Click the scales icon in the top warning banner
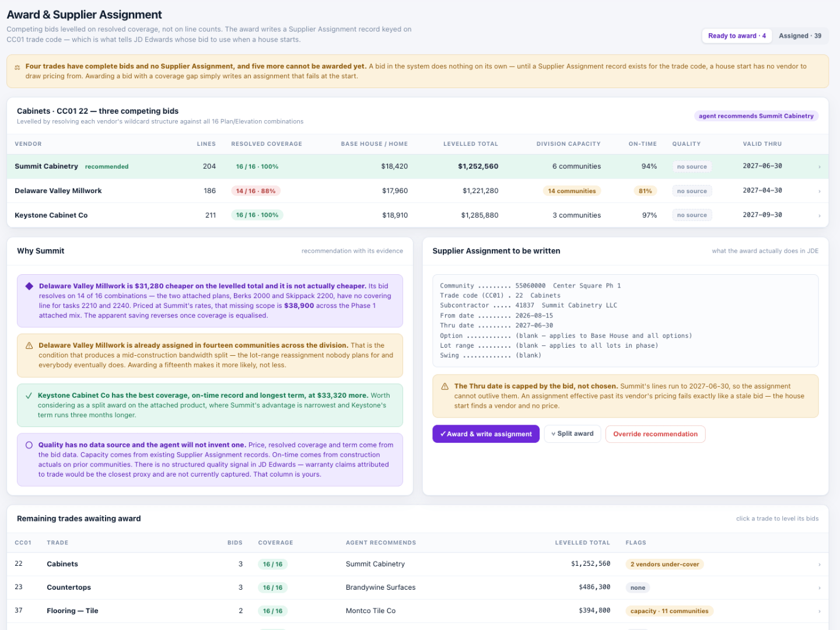The image size is (840, 630). (17, 67)
